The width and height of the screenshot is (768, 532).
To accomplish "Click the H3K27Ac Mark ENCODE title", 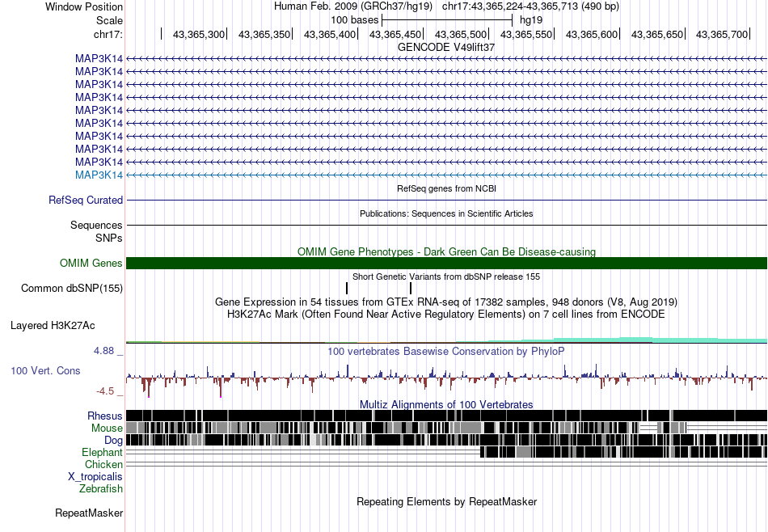I will point(446,314).
